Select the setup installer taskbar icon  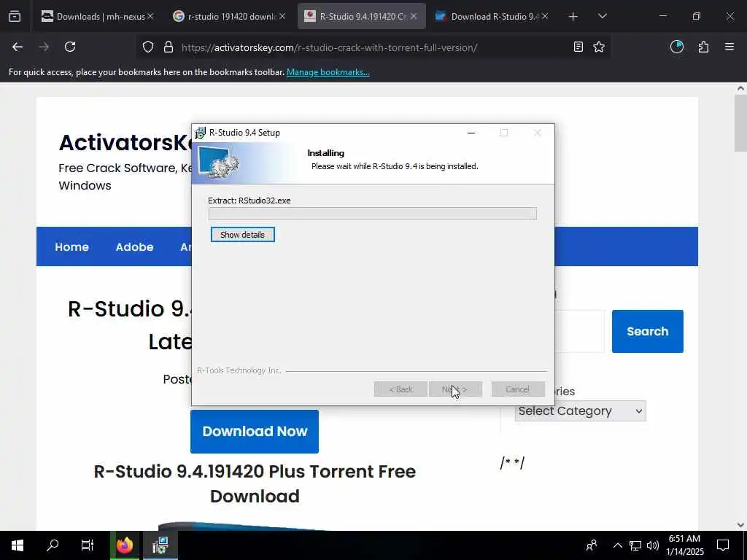tap(160, 545)
